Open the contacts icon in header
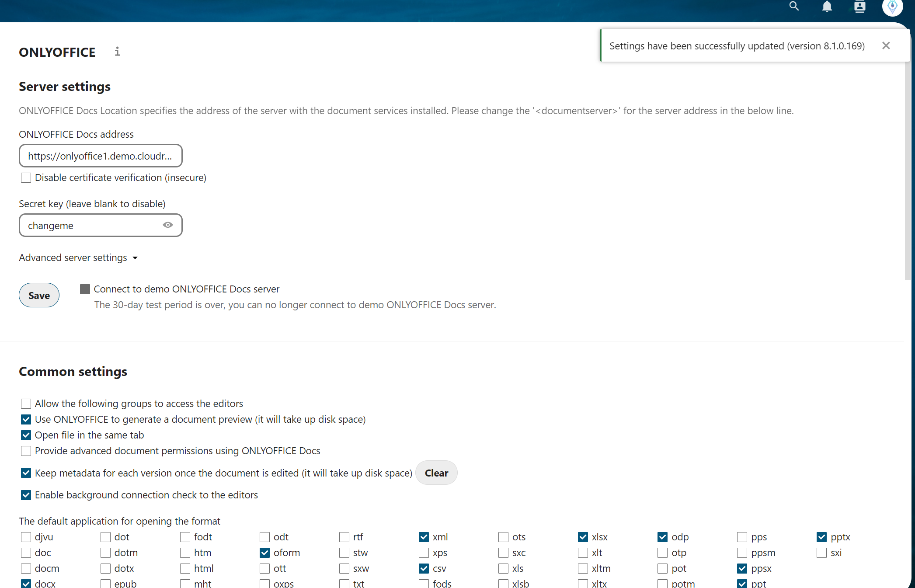915x588 pixels. (859, 7)
